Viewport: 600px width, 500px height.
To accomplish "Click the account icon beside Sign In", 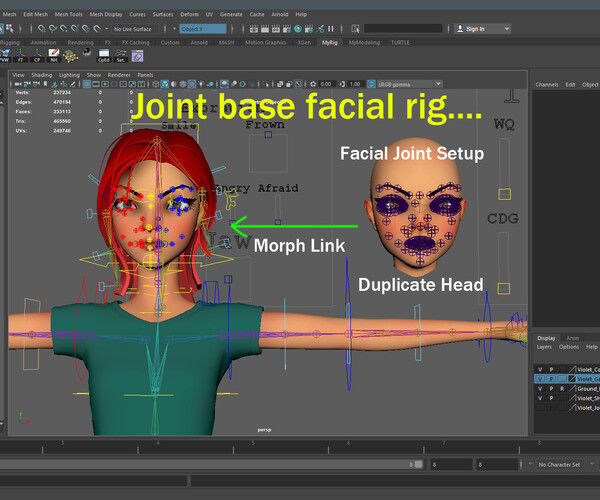I will tap(458, 29).
